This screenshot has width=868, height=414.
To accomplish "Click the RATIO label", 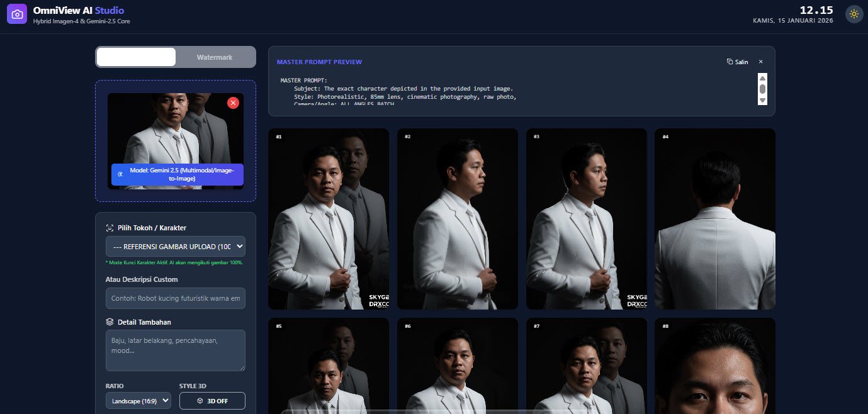I will (x=115, y=386).
